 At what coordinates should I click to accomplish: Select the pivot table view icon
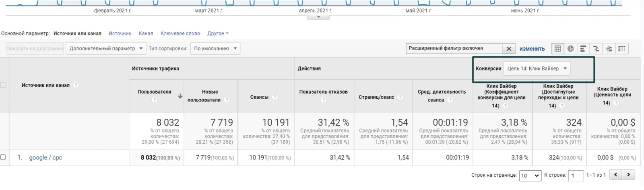pos(622,49)
